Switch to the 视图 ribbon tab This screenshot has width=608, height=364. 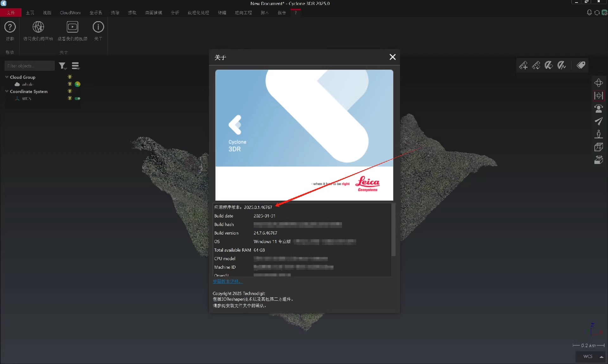coord(47,13)
